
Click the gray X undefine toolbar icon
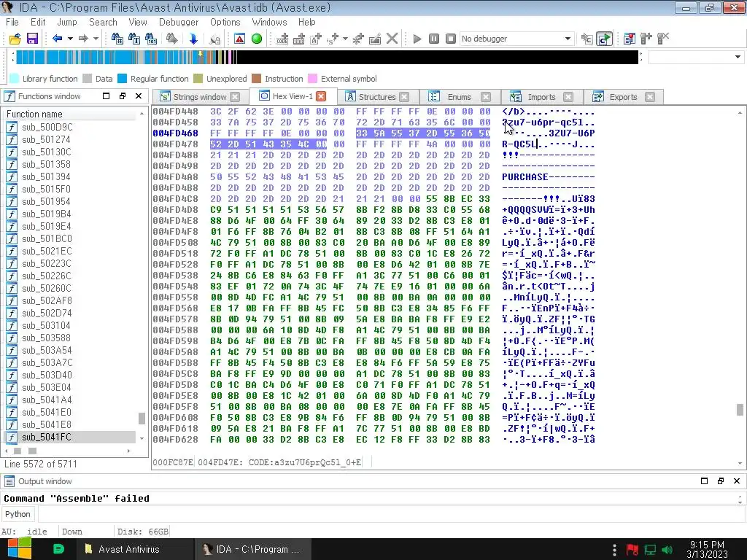392,39
